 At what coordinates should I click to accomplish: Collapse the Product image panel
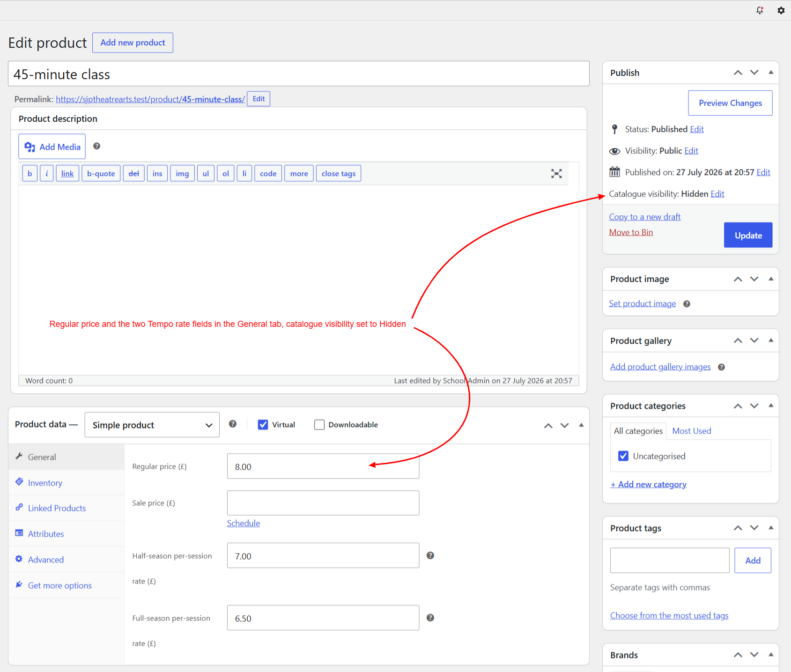click(x=771, y=279)
